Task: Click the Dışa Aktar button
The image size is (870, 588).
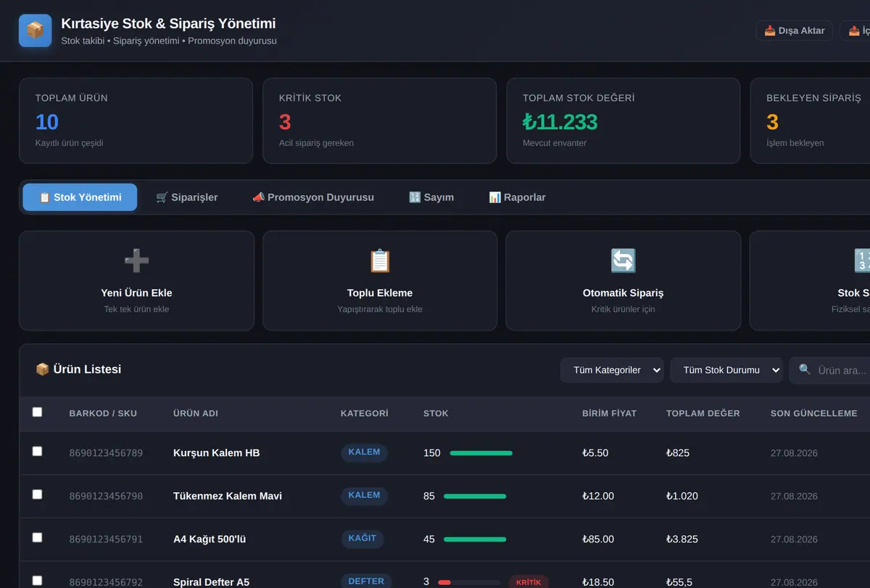Action: pyautogui.click(x=795, y=30)
